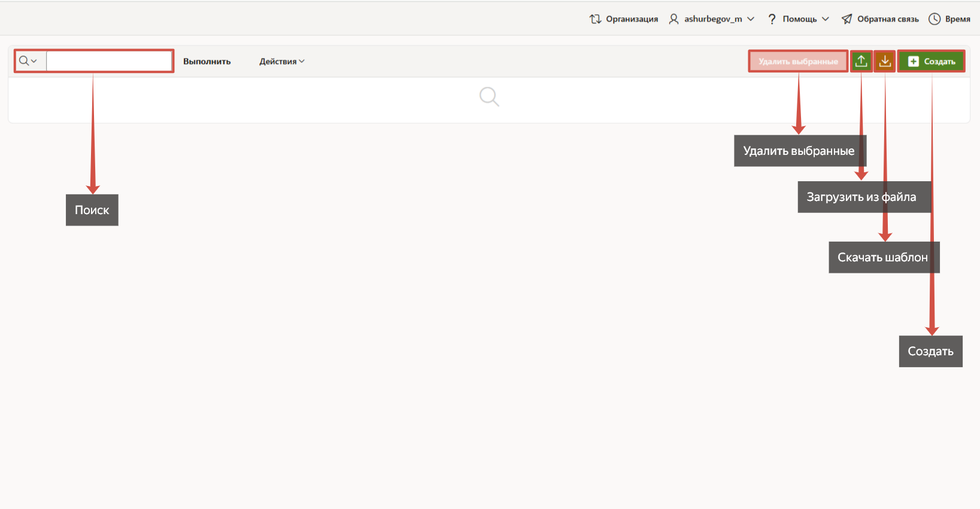Expand the ashurbegov_m user dropdown chevron
Screen dimensions: 980x509
click(x=751, y=19)
